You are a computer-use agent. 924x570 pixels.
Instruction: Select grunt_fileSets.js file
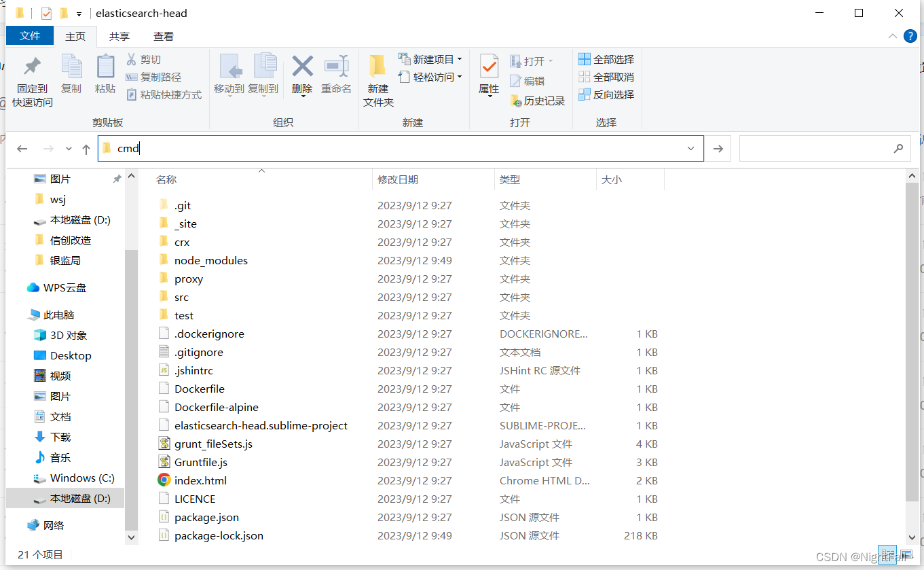[213, 444]
